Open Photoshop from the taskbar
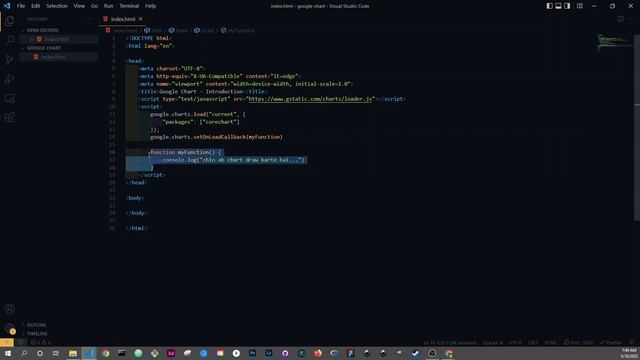 click(x=253, y=353)
